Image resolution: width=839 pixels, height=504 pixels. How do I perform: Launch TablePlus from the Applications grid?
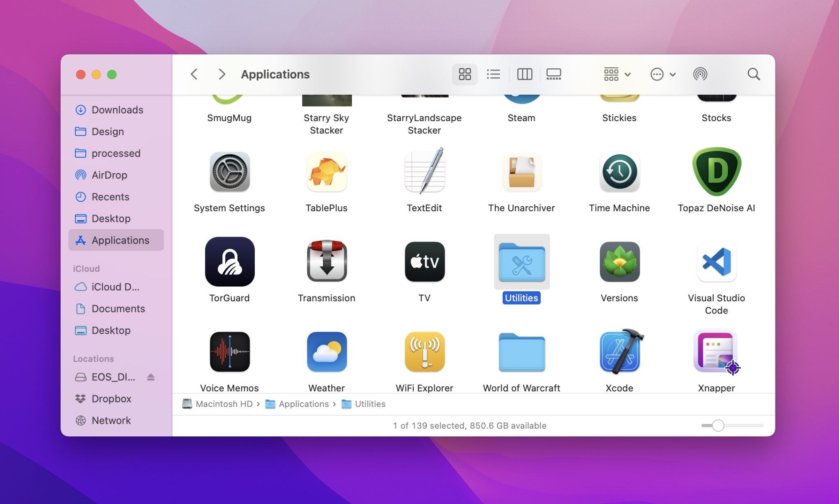click(327, 172)
